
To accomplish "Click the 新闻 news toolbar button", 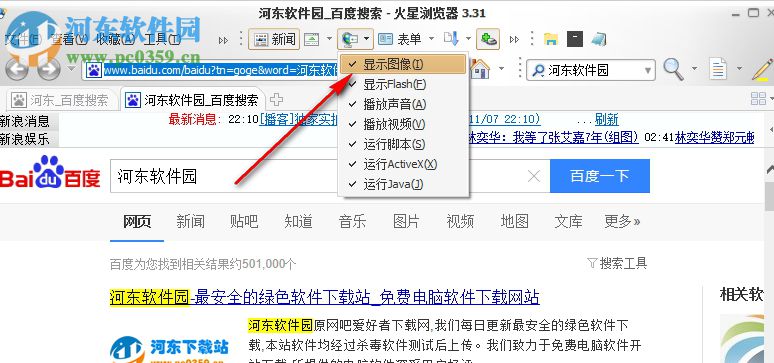I will pos(274,39).
